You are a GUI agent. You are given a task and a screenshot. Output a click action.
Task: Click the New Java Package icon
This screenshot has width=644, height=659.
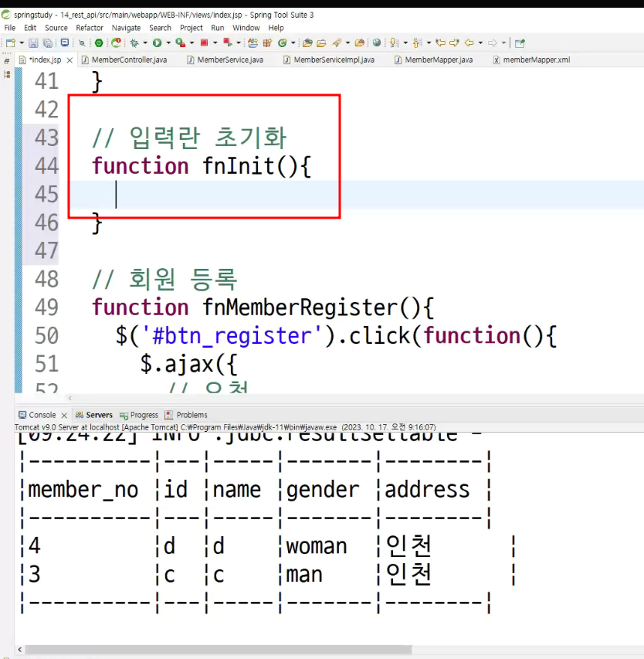point(267,42)
